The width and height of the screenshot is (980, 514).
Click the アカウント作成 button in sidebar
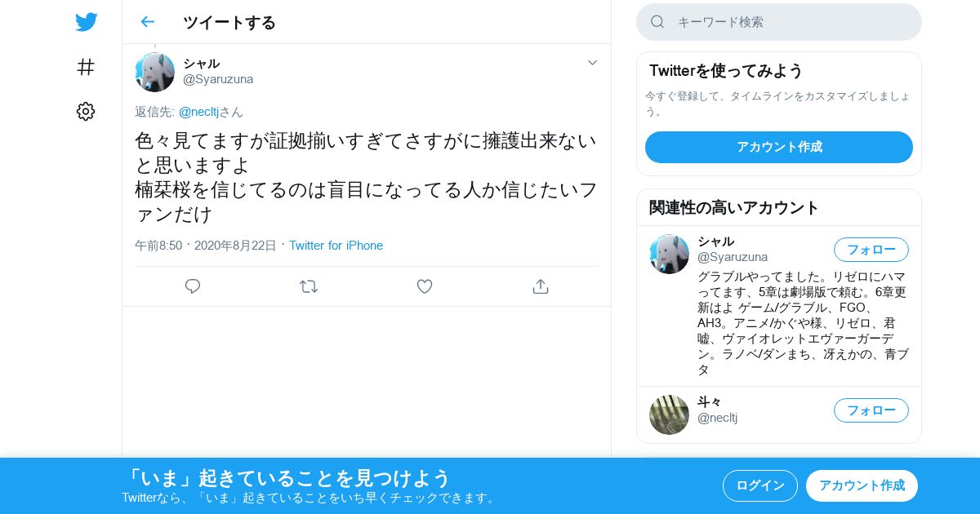click(779, 147)
